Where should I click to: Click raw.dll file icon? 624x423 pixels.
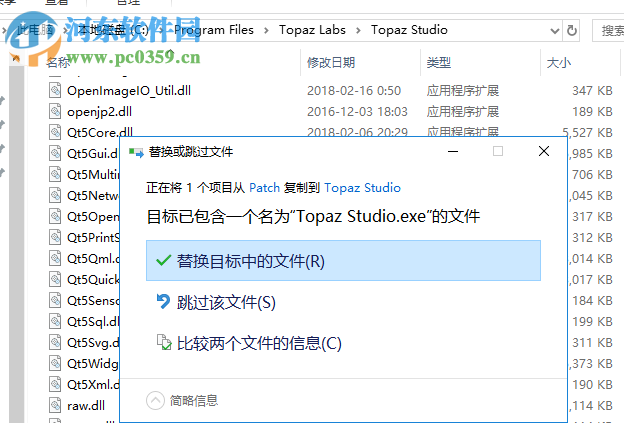(55, 405)
